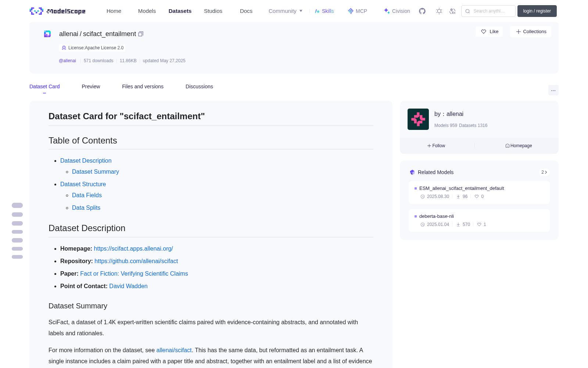
Task: Click the @allenai author link
Action: (x=67, y=61)
